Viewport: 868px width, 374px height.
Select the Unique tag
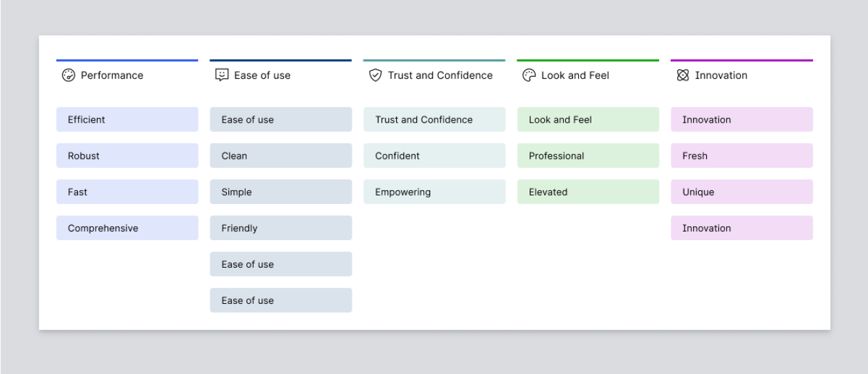click(x=741, y=192)
